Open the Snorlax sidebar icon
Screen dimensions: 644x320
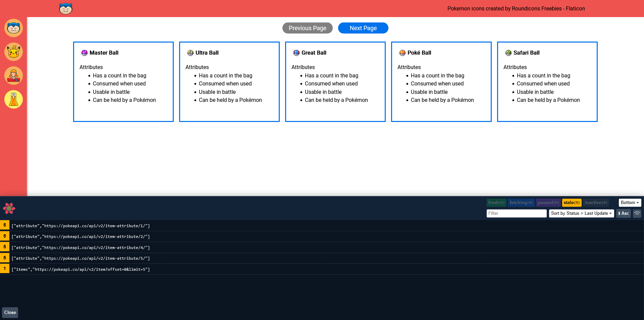[13, 28]
